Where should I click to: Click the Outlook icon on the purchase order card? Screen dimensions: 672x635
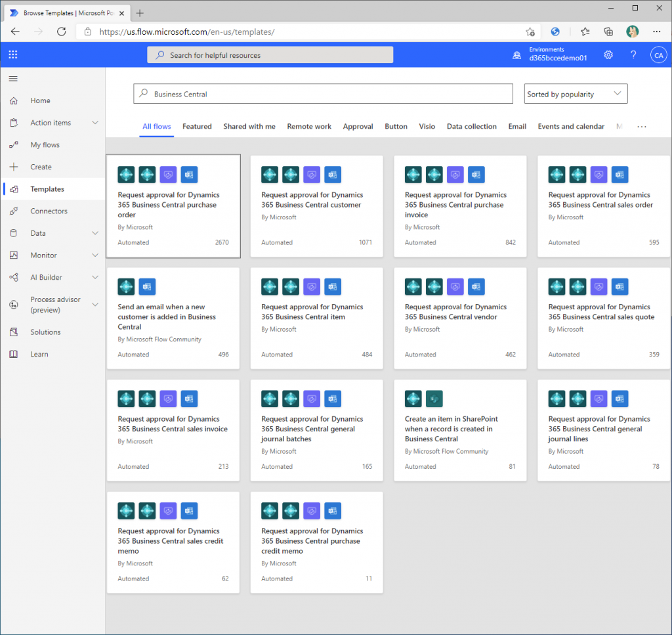coord(189,175)
